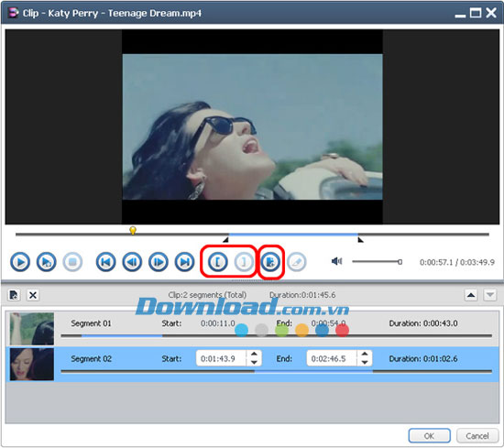Step forward one frame
The height and width of the screenshot is (448, 504).
pyautogui.click(x=159, y=262)
